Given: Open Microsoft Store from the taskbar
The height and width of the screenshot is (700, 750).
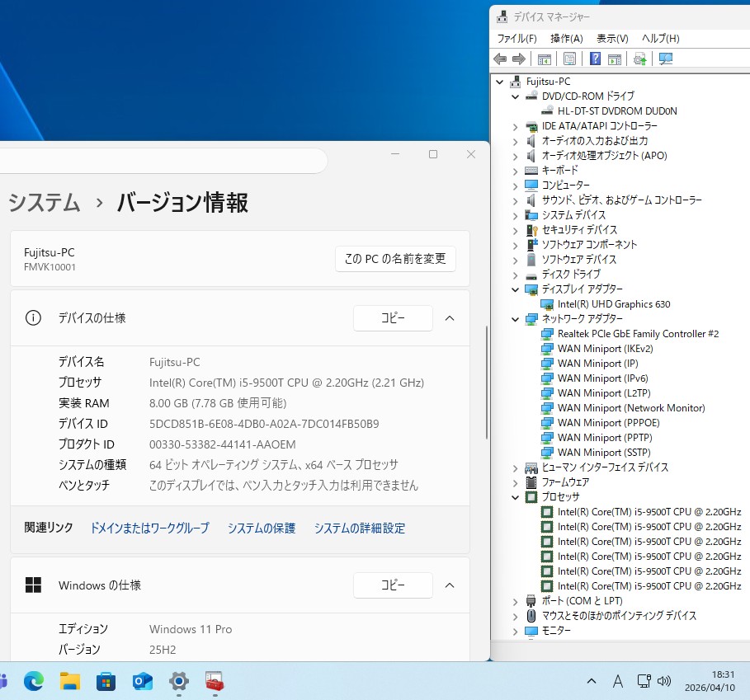Looking at the screenshot, I should click(106, 681).
